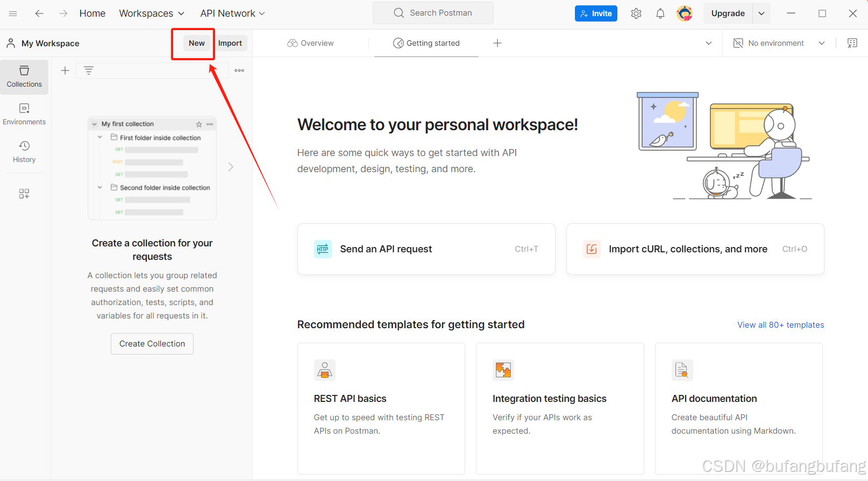Go forward with the right arrow
The image size is (868, 481).
pyautogui.click(x=63, y=13)
